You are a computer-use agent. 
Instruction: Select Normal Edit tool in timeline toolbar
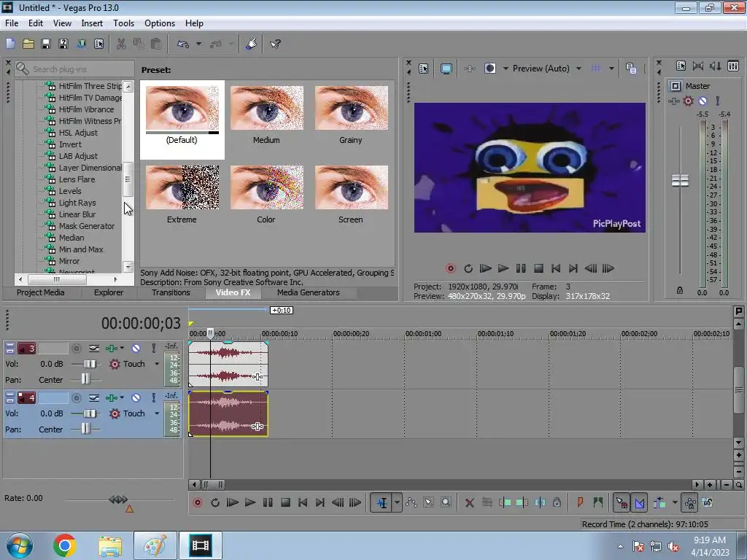[382, 502]
